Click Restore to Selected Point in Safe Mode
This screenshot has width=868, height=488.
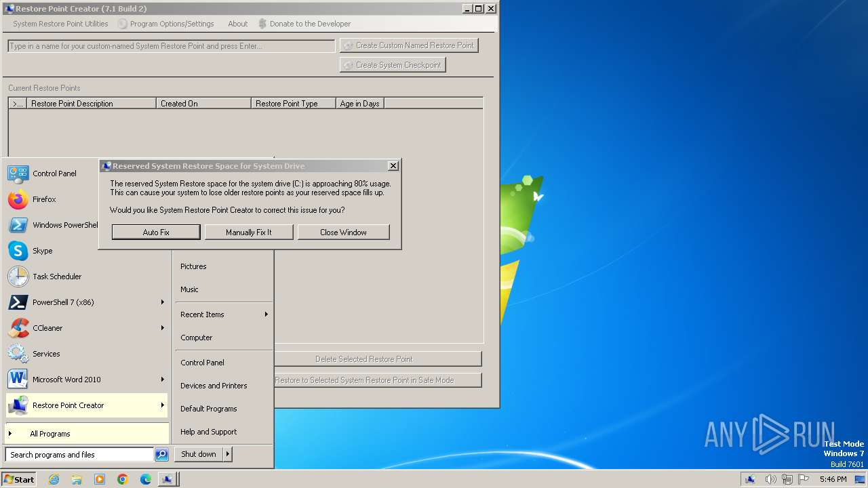coord(377,380)
